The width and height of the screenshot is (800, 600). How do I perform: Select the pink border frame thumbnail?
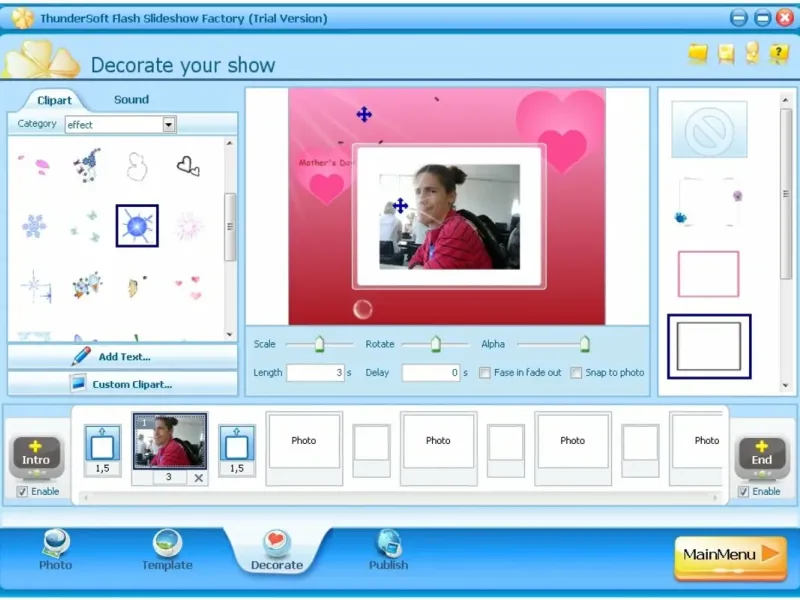tap(709, 274)
